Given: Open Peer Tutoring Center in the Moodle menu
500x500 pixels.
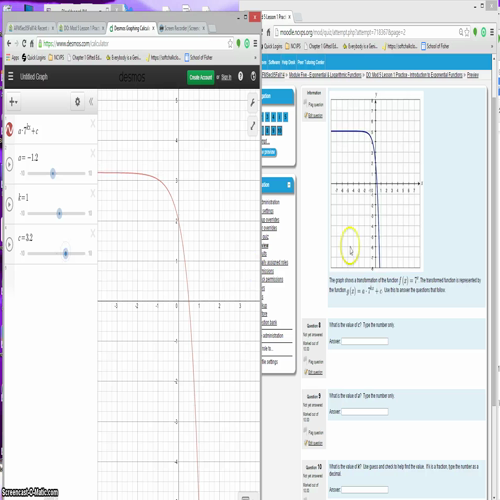Looking at the screenshot, I should click(311, 62).
